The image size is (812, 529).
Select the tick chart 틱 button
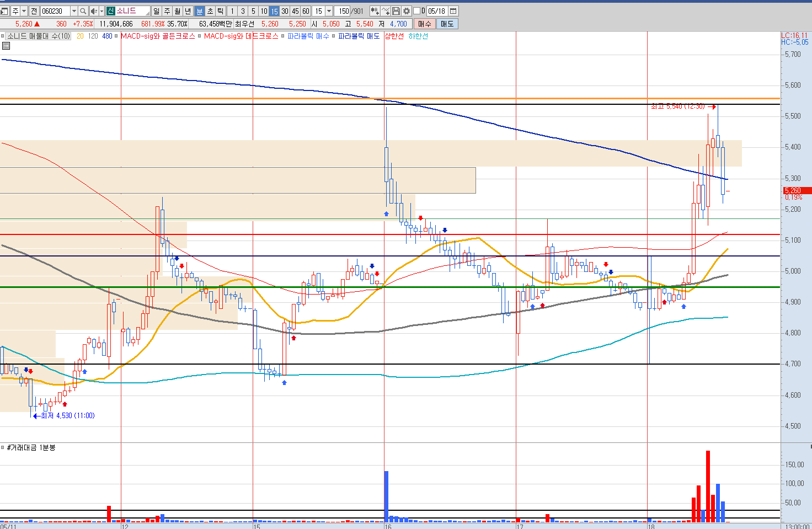(221, 11)
